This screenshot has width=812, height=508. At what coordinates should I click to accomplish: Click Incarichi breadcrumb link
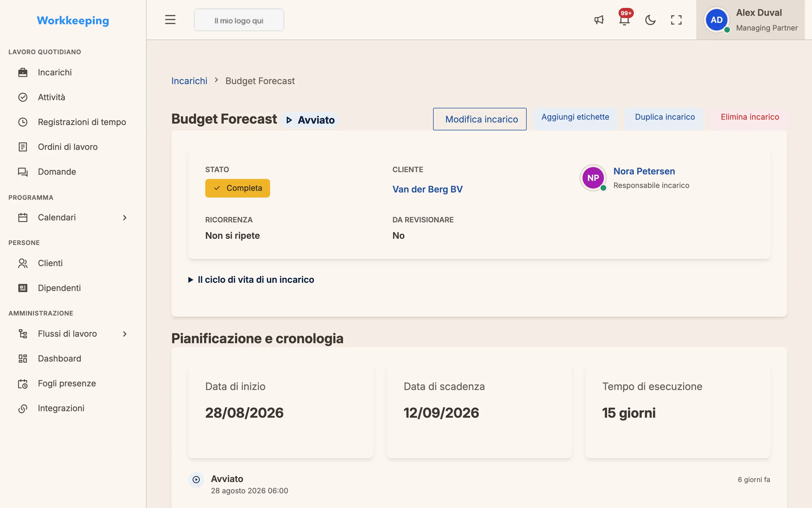click(189, 81)
